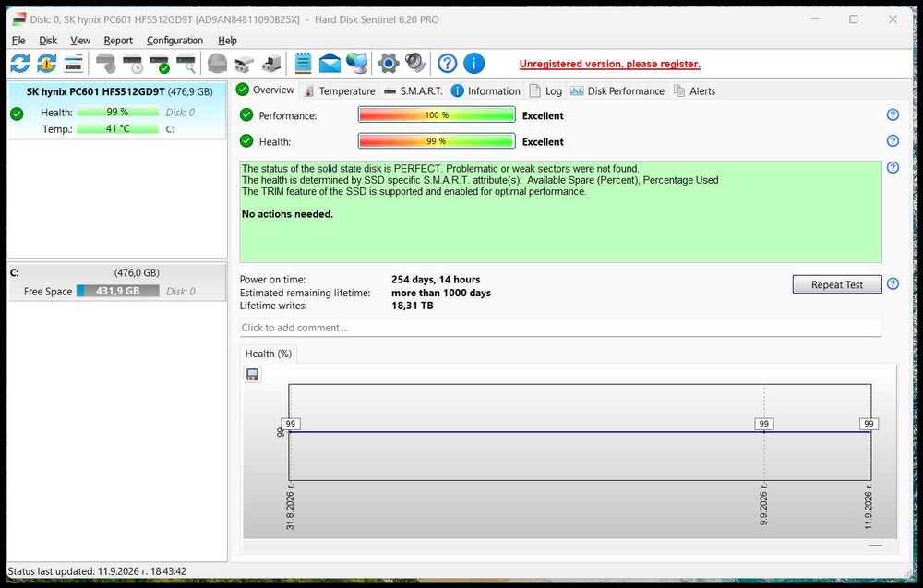Click the disk icon with clock
This screenshot has width=923, height=588.
[132, 63]
